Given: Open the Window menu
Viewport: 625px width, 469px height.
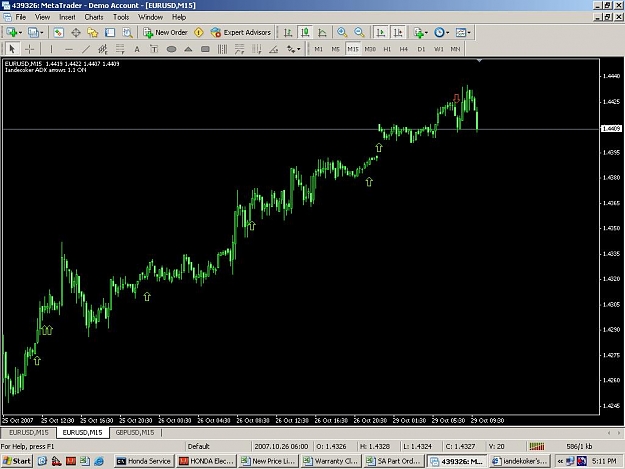Looking at the screenshot, I should pyautogui.click(x=150, y=17).
